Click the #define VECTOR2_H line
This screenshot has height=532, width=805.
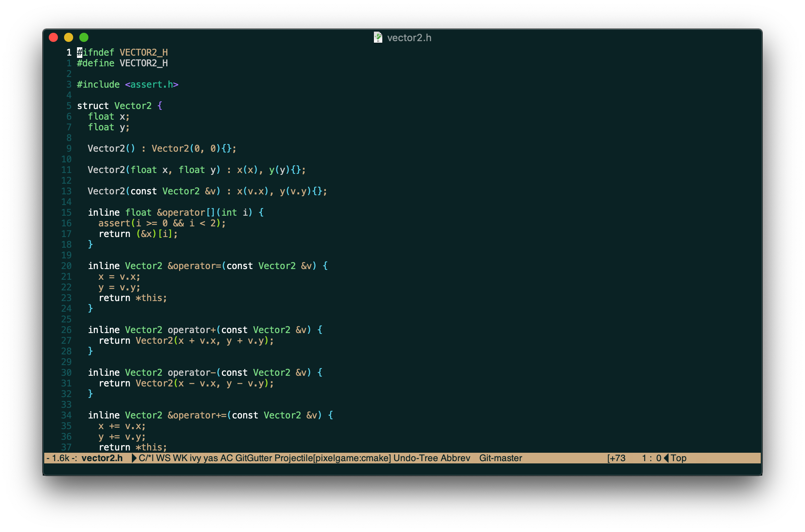click(x=122, y=63)
